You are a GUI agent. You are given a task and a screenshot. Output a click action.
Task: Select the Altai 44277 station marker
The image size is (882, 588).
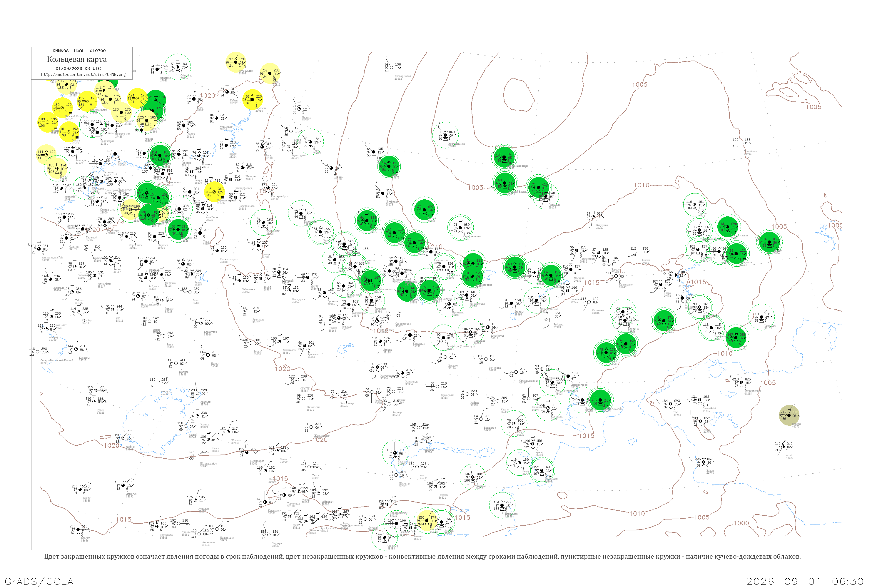(783, 447)
